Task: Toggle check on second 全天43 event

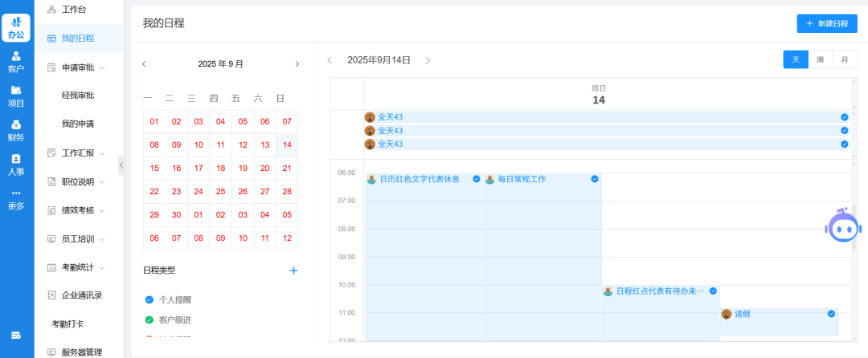Action: [844, 130]
